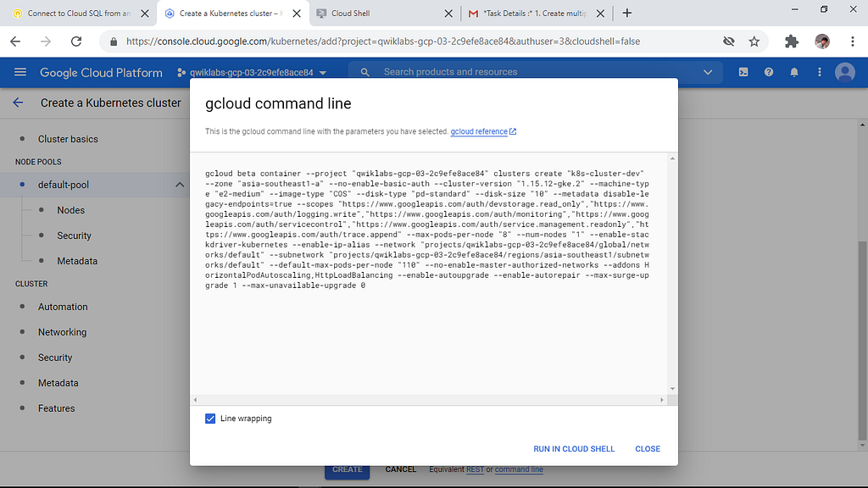Open the Features cluster section

pos(57,408)
